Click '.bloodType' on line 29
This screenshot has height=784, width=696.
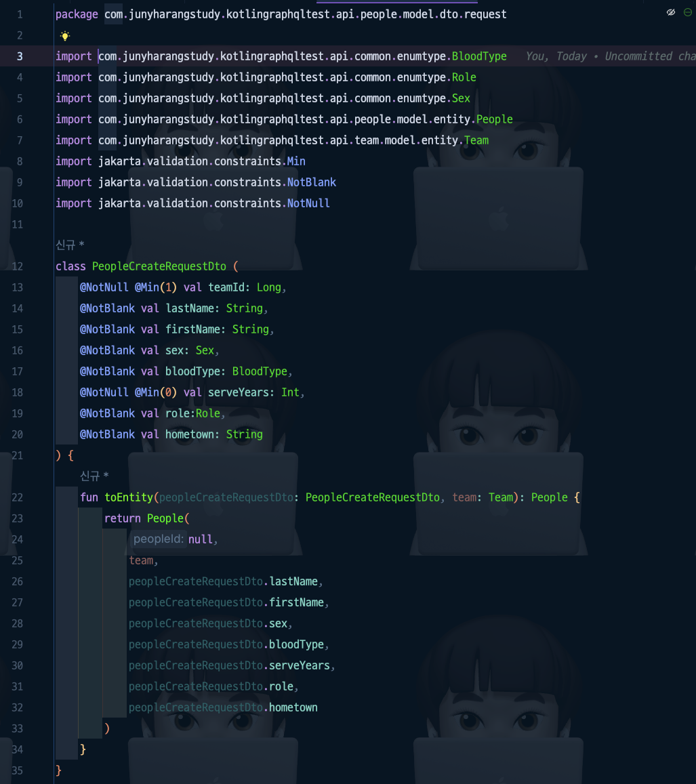coord(293,644)
